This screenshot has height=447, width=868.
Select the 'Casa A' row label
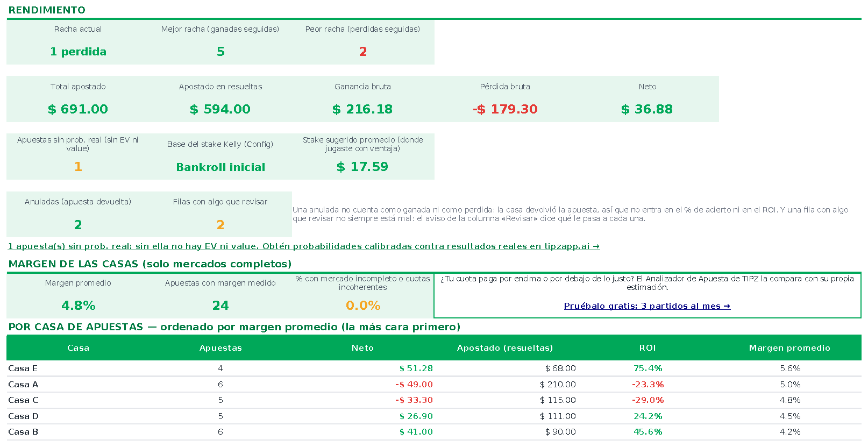[23, 385]
